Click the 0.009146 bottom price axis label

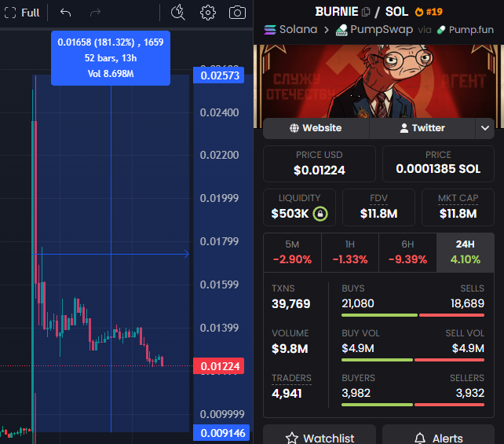click(x=221, y=433)
